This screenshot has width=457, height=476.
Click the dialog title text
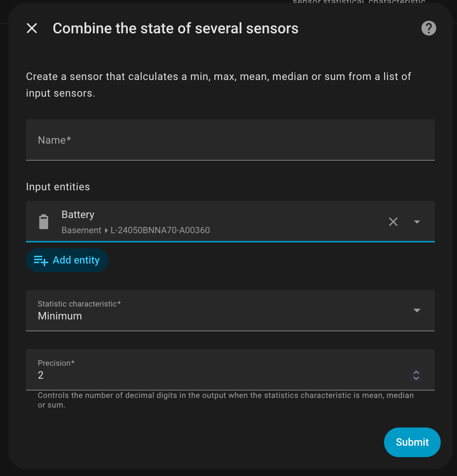tap(176, 29)
